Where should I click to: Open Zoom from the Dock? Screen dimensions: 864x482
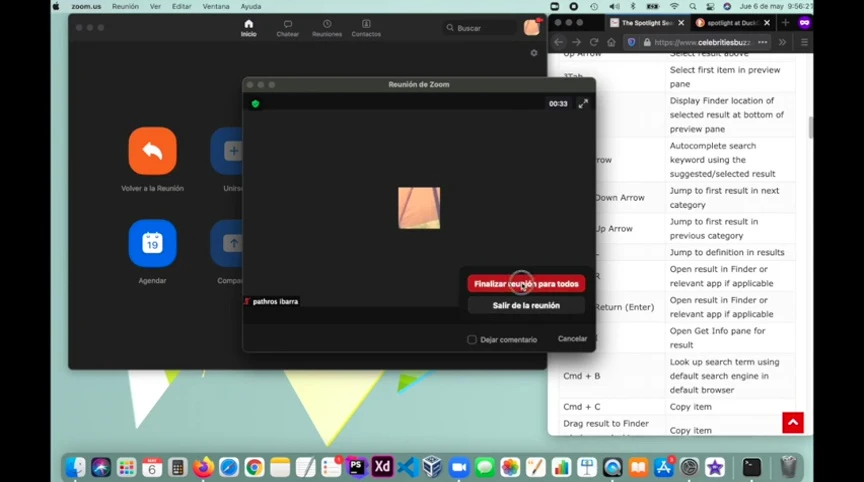(x=458, y=468)
